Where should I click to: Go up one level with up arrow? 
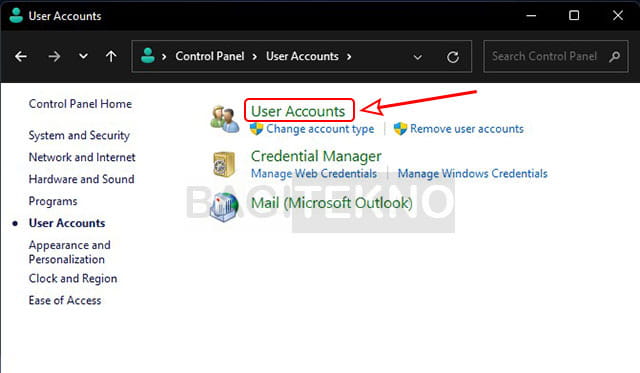111,56
